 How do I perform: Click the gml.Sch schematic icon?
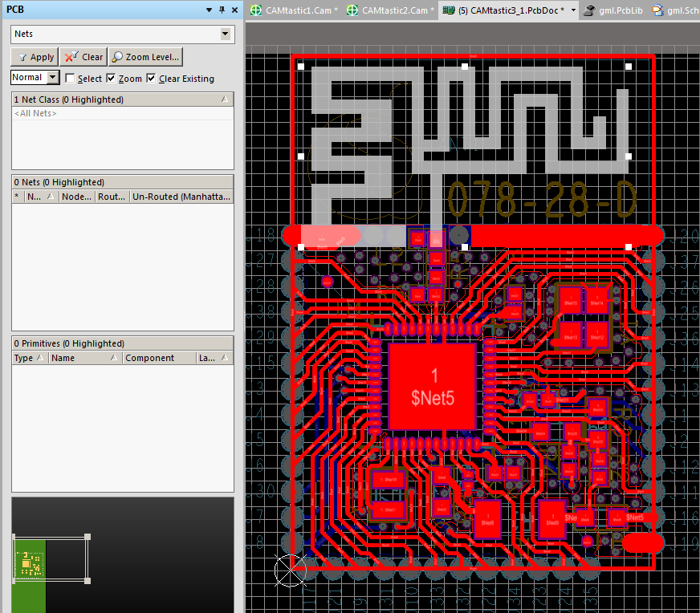pyautogui.click(x=657, y=10)
